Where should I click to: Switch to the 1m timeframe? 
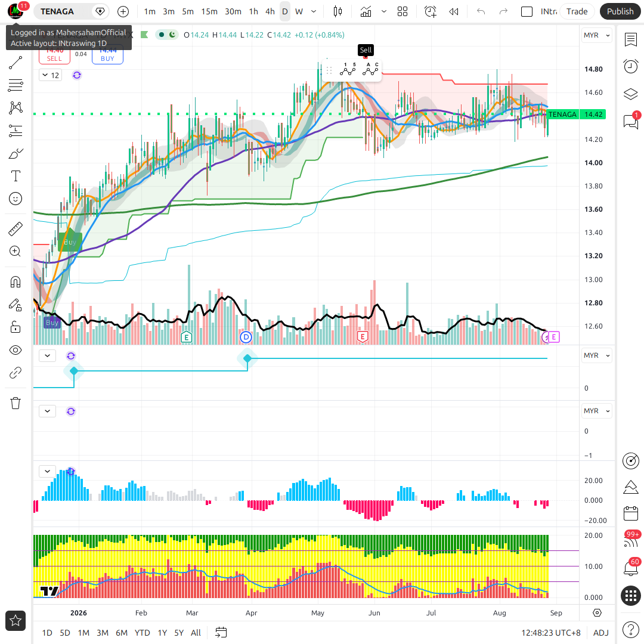coord(150,11)
